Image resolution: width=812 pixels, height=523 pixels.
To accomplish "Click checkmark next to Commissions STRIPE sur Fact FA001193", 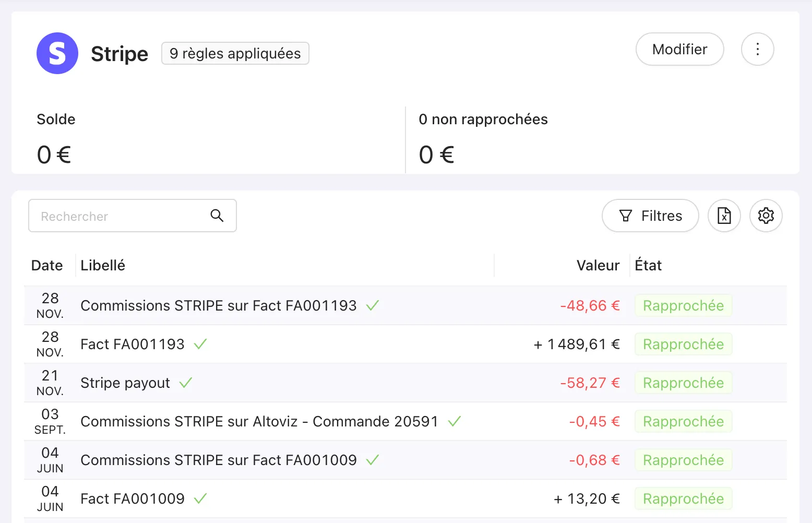I will (x=373, y=305).
